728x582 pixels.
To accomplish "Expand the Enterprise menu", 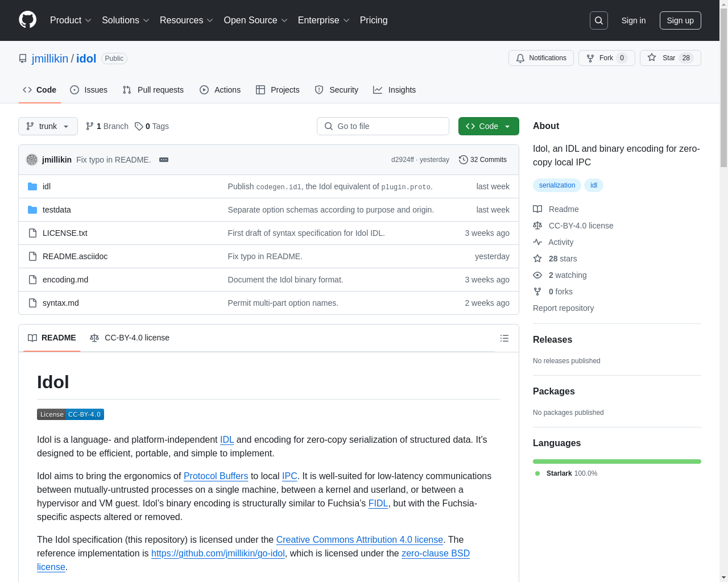I will 324,20.
